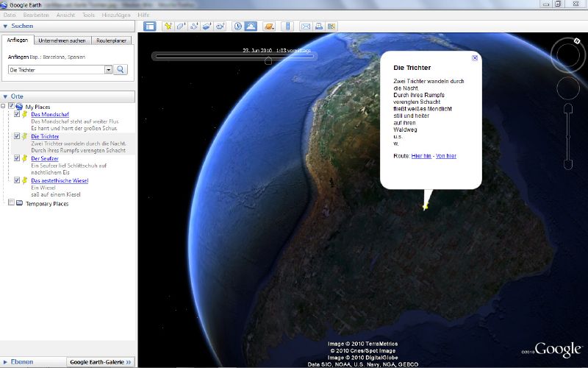Click the historical imagery clock icon
The width and height of the screenshot is (588, 368).
[237, 26]
